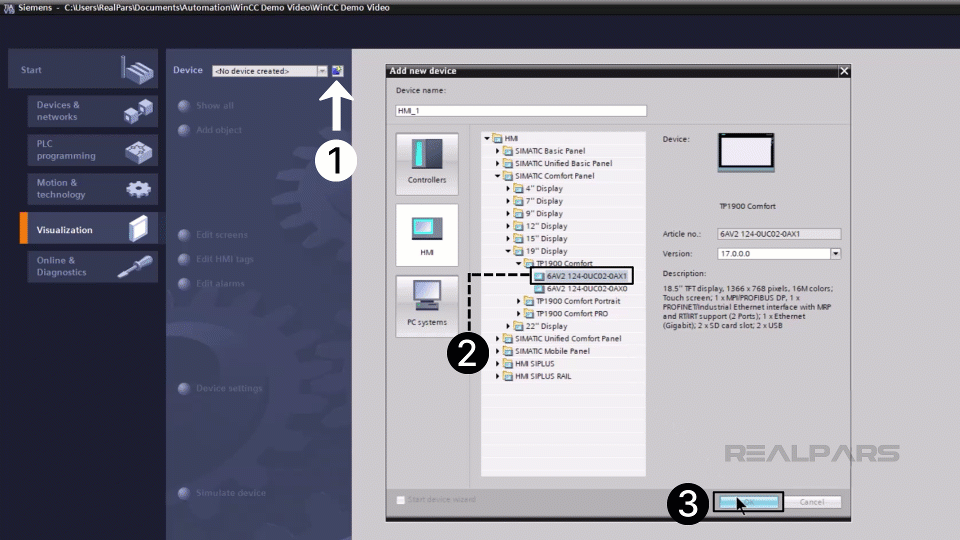960x540 pixels.
Task: Click the Device name input field HMI_1
Action: [521, 111]
